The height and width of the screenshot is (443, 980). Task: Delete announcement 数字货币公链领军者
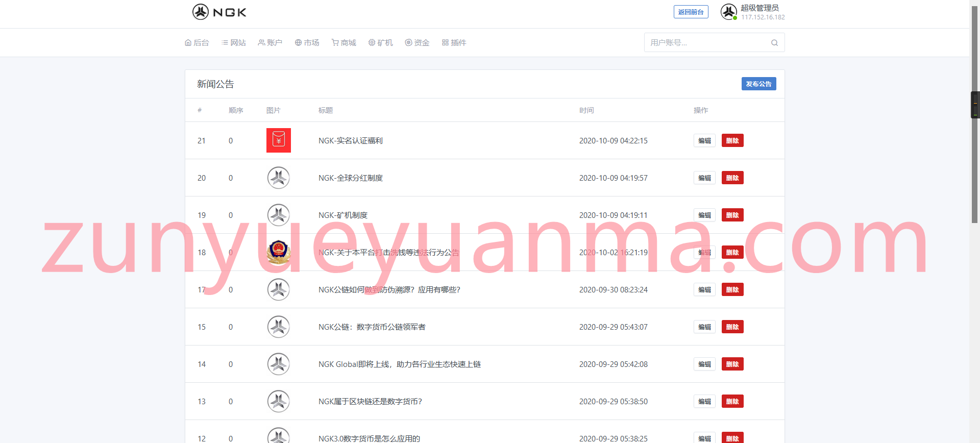click(x=732, y=327)
